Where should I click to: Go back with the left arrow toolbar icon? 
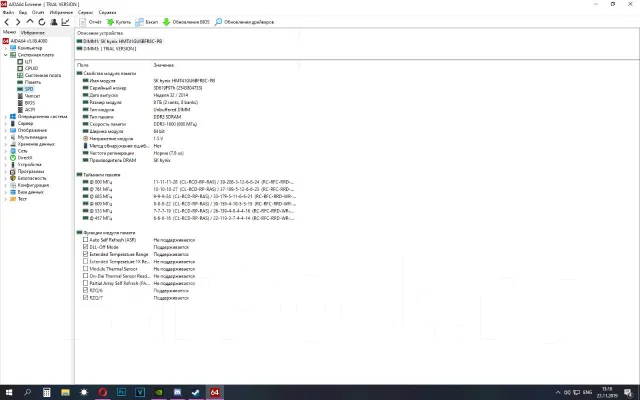click(x=7, y=22)
